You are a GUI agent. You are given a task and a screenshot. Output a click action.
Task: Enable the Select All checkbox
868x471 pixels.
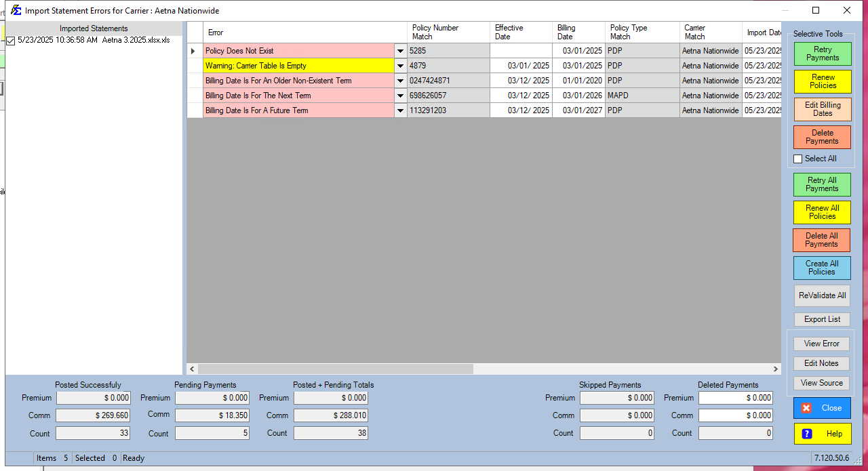(798, 159)
